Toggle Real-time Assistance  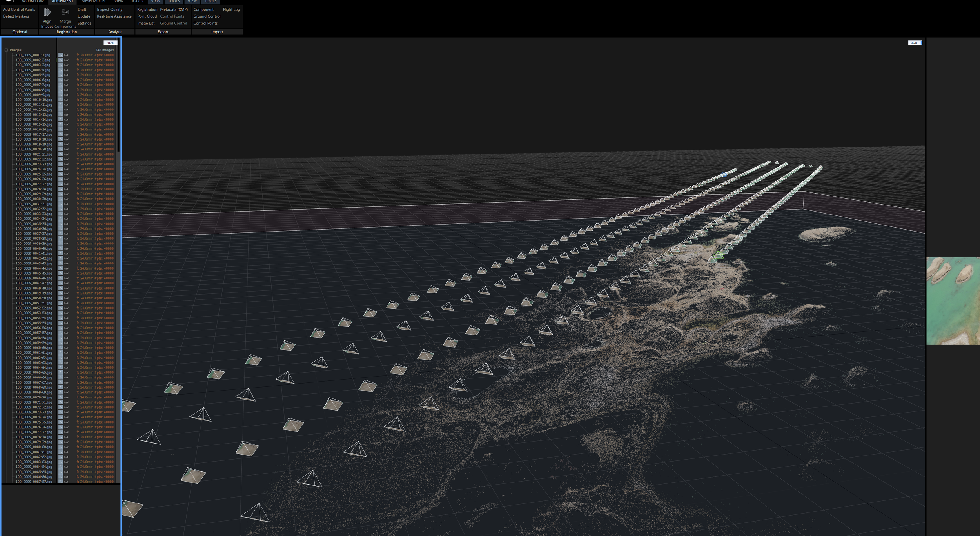click(114, 16)
